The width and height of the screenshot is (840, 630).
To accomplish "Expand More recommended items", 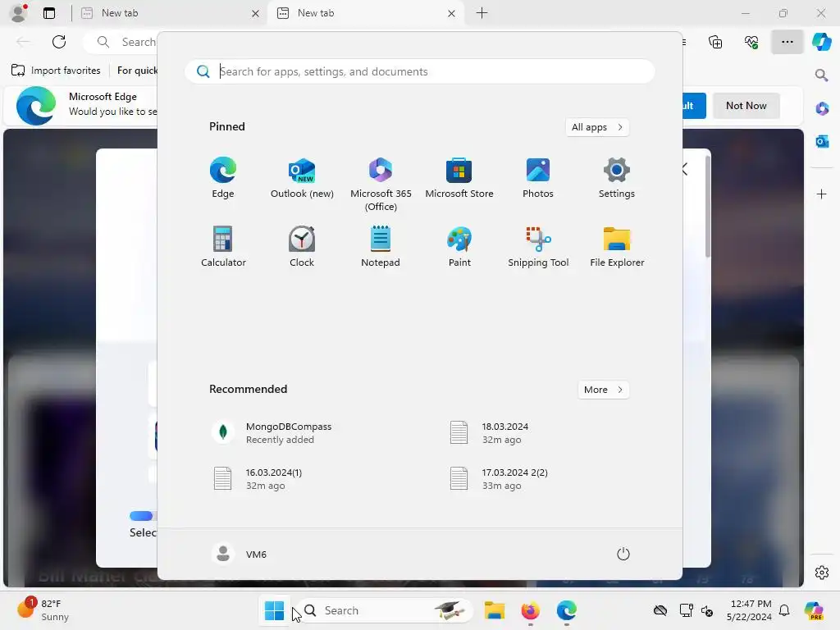I will [x=603, y=390].
